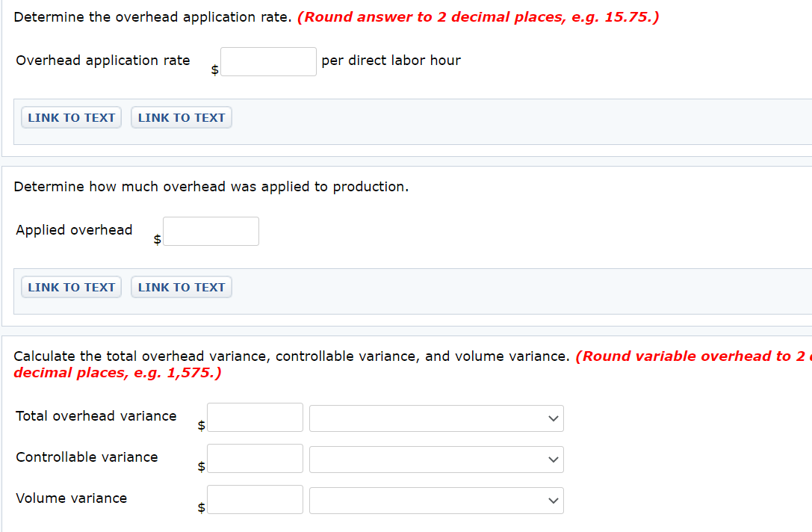Click the Volume variance amount field
The width and height of the screenshot is (812, 532).
(x=254, y=499)
